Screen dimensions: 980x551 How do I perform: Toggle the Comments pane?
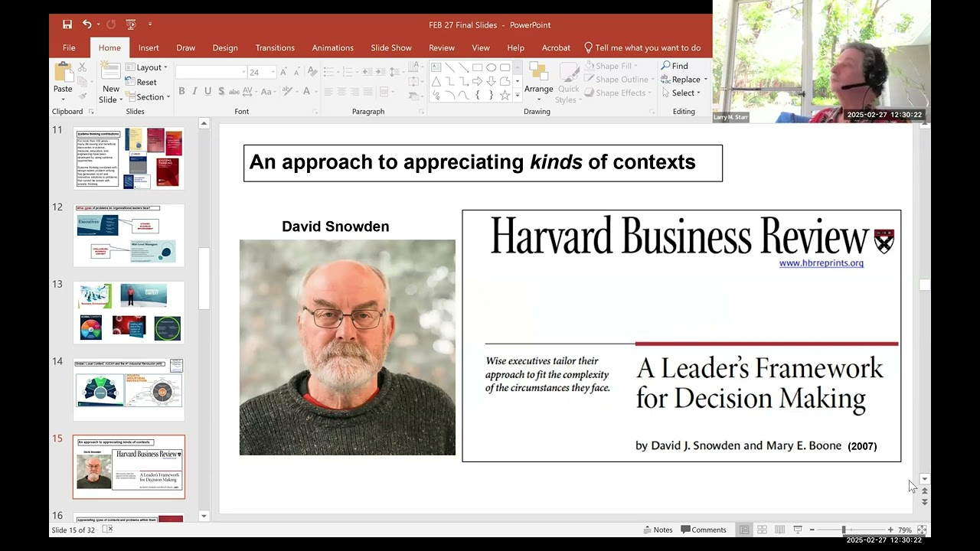[704, 530]
